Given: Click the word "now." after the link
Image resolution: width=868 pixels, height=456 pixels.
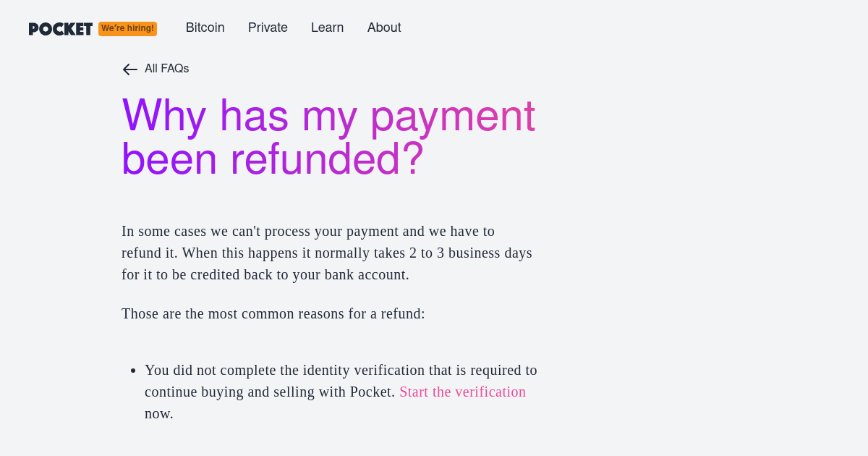Looking at the screenshot, I should 159,413.
